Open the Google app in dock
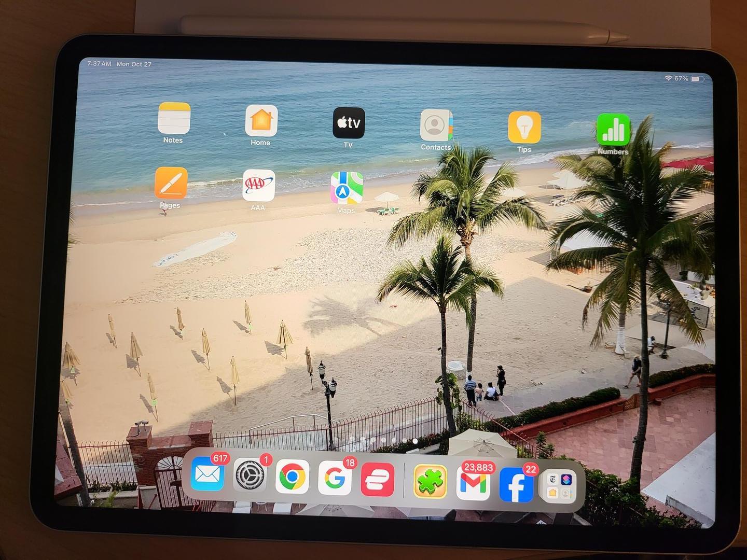Image resolution: width=747 pixels, height=560 pixels. point(335,478)
